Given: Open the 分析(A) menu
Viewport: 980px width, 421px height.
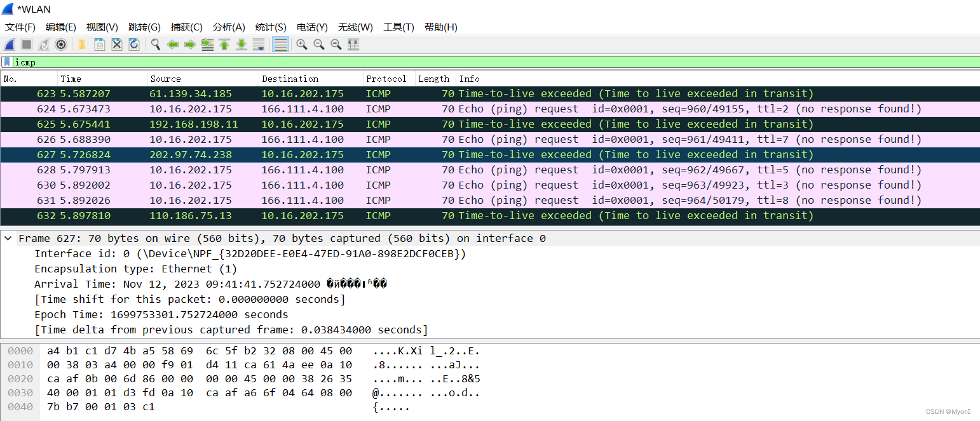Looking at the screenshot, I should tap(229, 27).
